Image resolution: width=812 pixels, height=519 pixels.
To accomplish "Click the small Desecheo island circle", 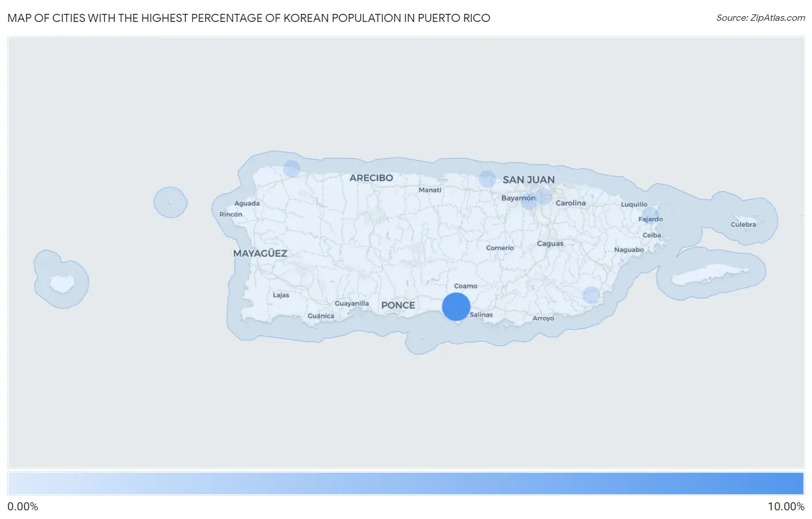I will tap(170, 202).
